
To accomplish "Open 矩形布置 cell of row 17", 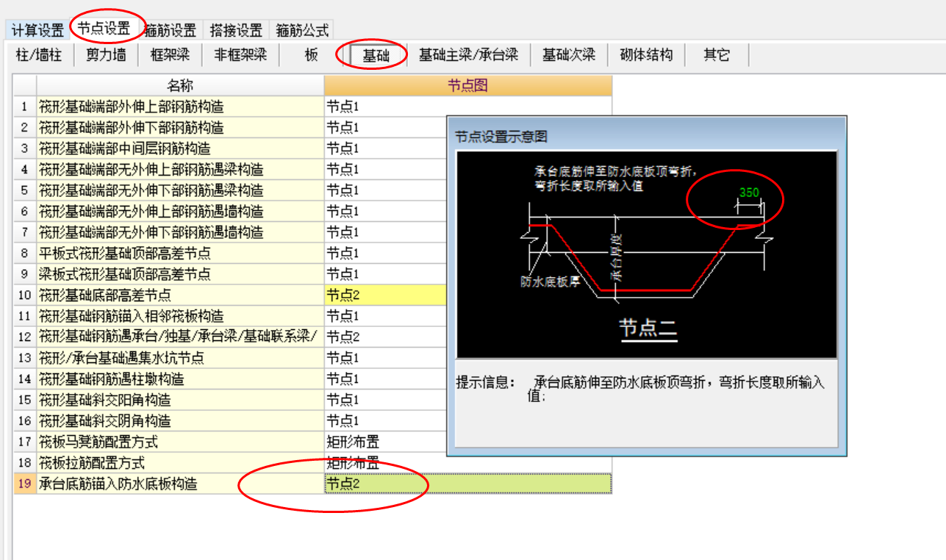I will (x=385, y=442).
